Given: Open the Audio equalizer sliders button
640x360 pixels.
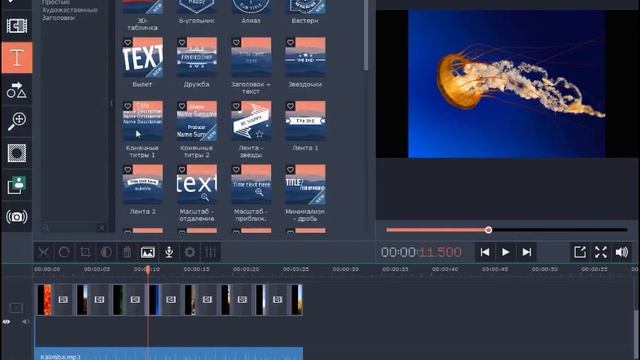Looking at the screenshot, I should [x=211, y=252].
